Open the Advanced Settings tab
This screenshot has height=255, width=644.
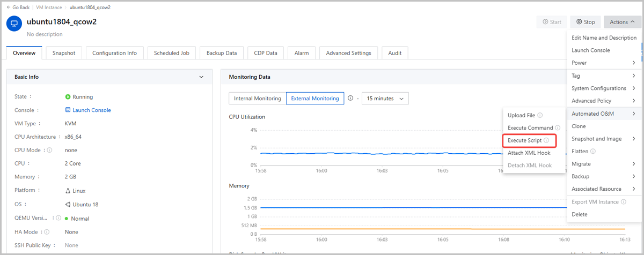[348, 53]
